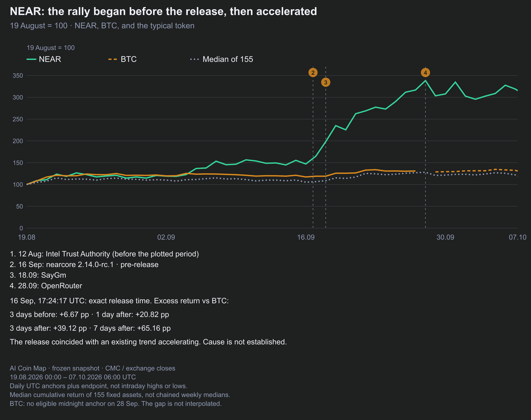Click the '28.09: OpenRouter' event note
Screen dimensions: 531x420
pos(46,286)
